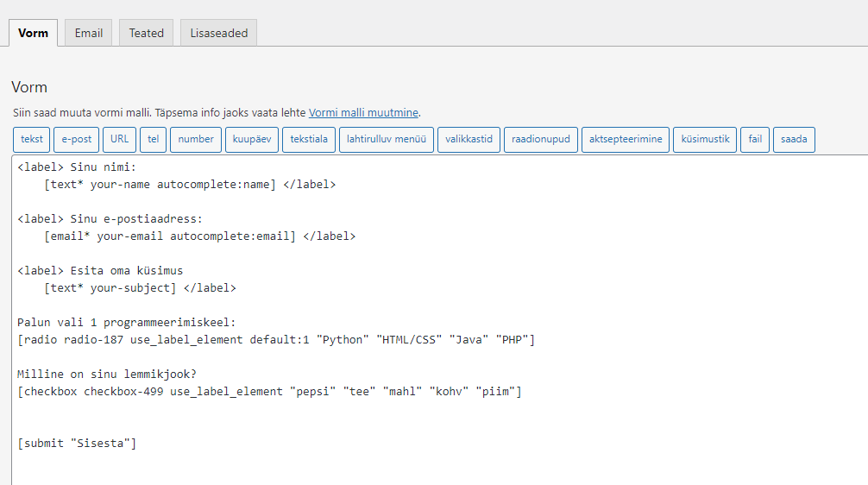This screenshot has height=485, width=868.
Task: Insert a valikkastid checkbox tag
Action: pyautogui.click(x=469, y=139)
